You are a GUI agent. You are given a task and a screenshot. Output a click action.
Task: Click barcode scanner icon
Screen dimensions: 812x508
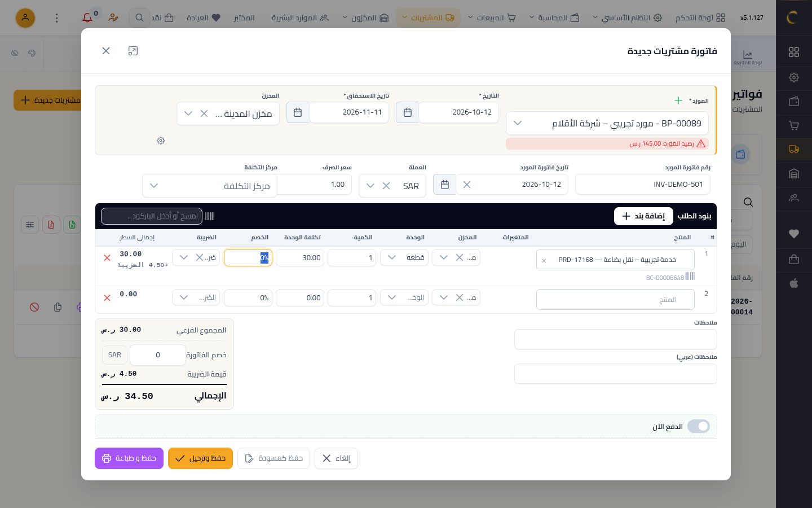pyautogui.click(x=210, y=216)
